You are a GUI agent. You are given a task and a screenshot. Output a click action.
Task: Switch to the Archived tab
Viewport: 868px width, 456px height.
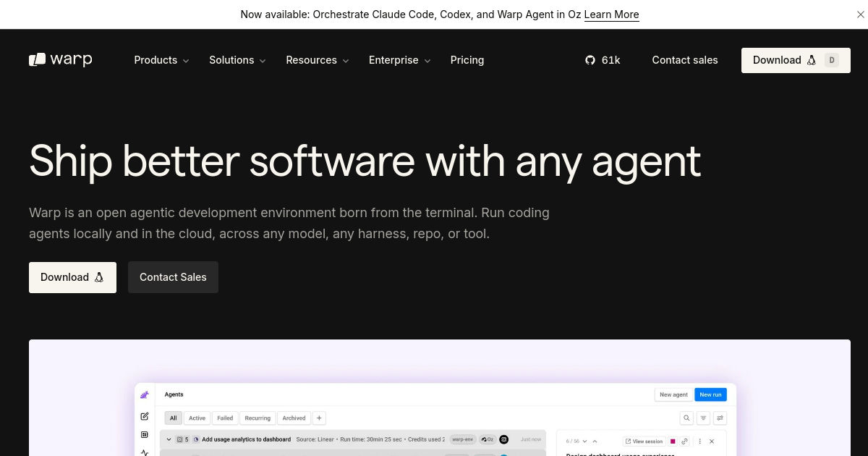click(x=294, y=418)
